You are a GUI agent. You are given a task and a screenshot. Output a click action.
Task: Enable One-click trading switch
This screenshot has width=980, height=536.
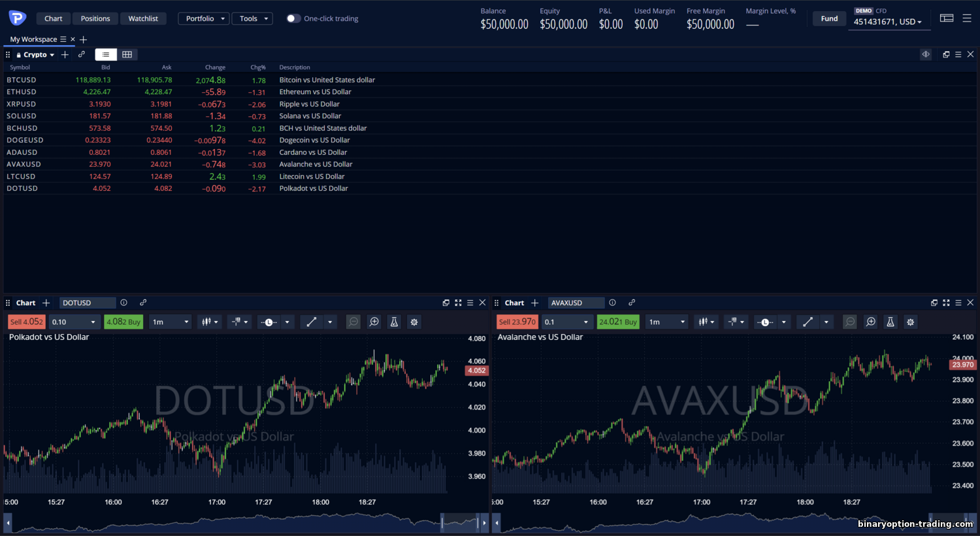click(x=293, y=18)
